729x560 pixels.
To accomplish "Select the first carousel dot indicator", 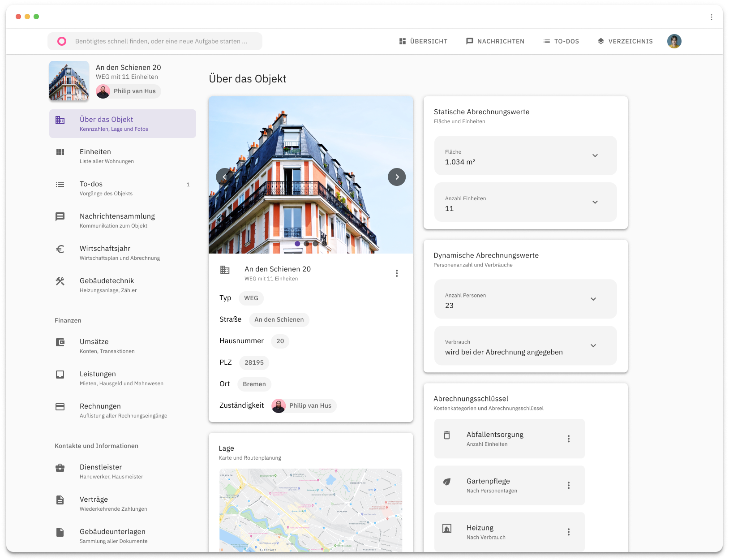I will (x=297, y=244).
